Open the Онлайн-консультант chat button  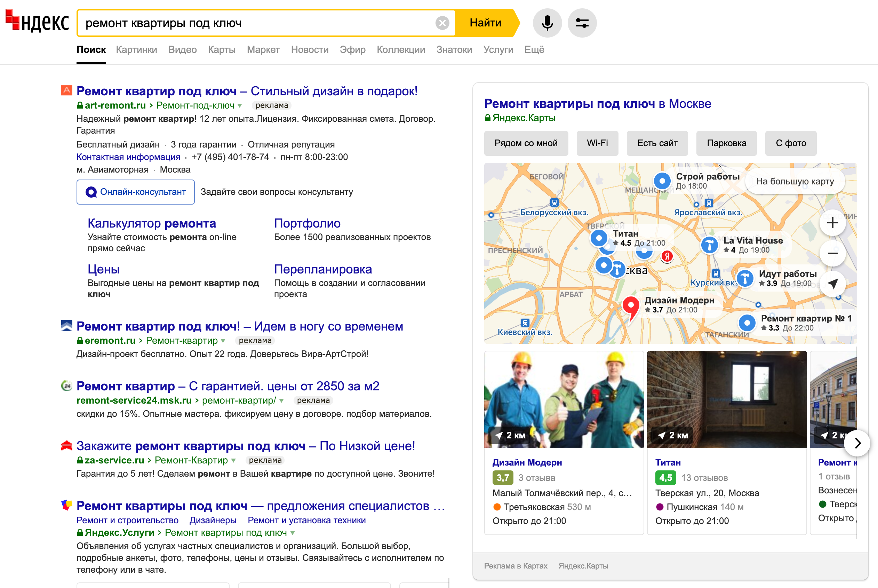pos(135,192)
